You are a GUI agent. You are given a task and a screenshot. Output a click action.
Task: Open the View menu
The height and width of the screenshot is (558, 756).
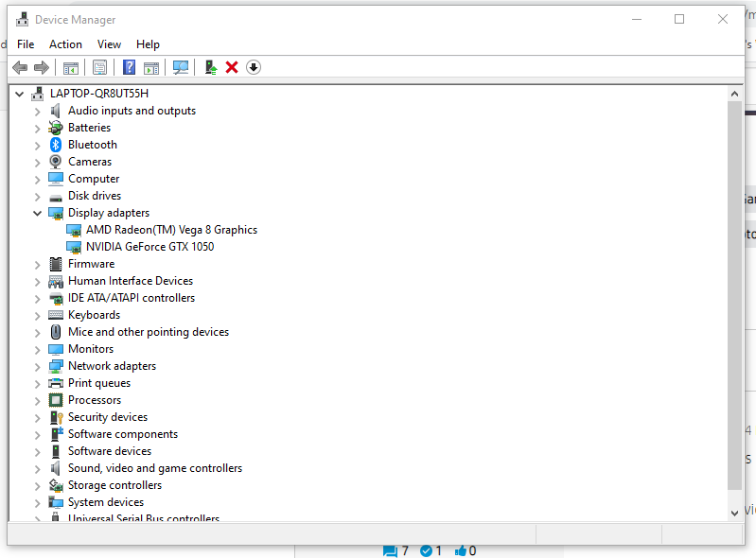pos(109,44)
